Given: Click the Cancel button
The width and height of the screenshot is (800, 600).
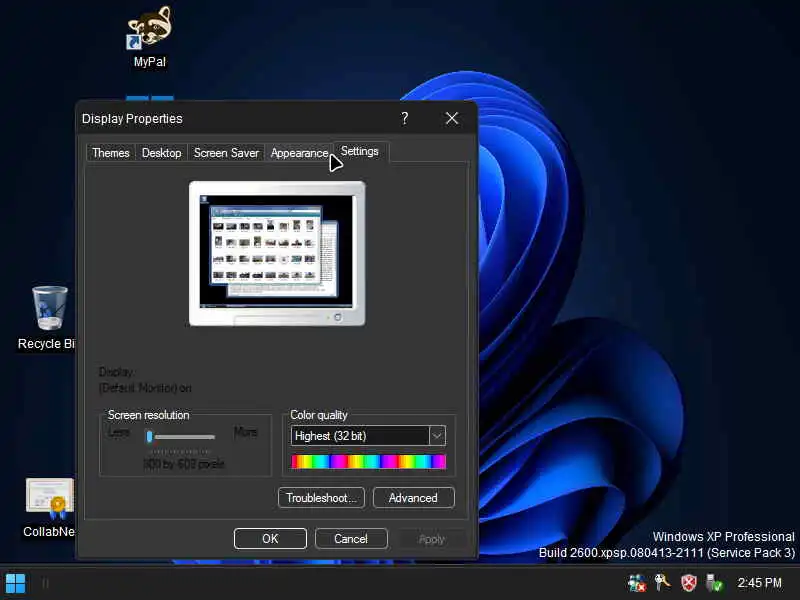Looking at the screenshot, I should click(351, 539).
